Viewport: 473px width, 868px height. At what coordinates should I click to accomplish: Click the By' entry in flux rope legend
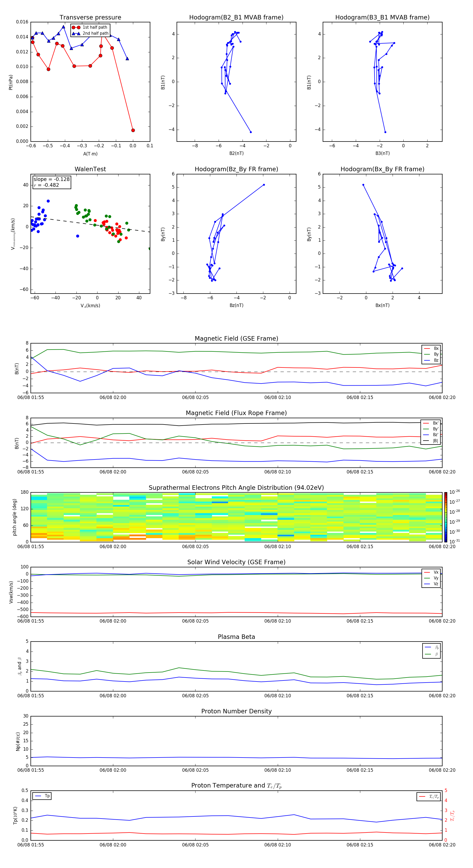coord(436,429)
